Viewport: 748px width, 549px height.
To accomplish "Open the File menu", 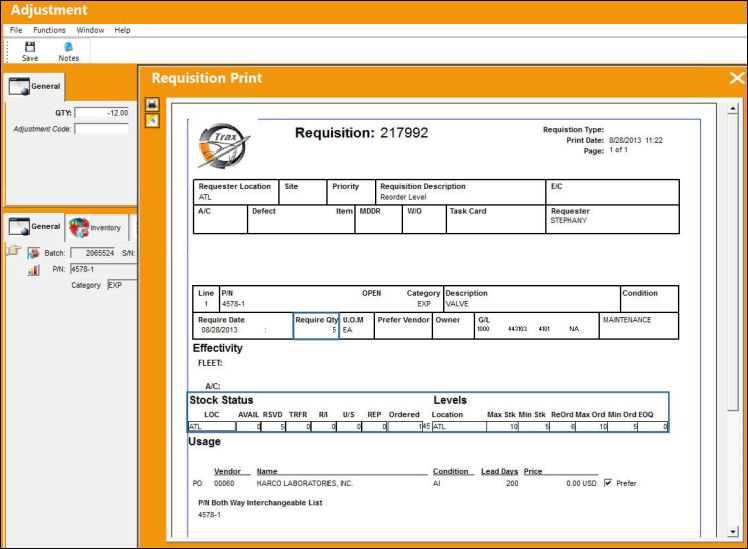I will tap(16, 30).
